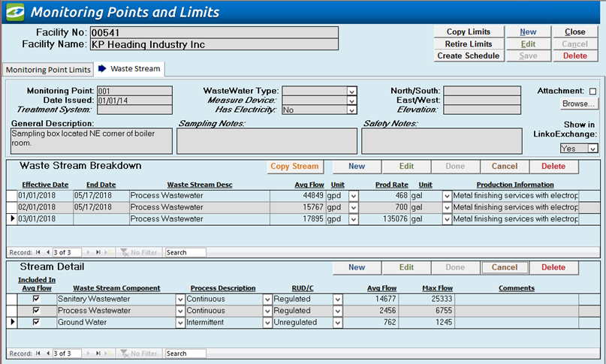Image resolution: width=606 pixels, height=364 pixels.
Task: Click the Production Information column header
Action: tap(515, 185)
